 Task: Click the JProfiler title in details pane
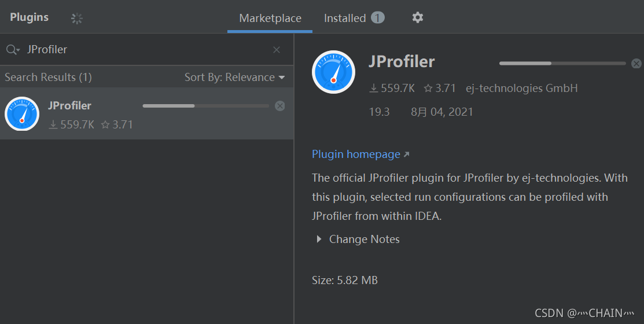click(x=401, y=61)
